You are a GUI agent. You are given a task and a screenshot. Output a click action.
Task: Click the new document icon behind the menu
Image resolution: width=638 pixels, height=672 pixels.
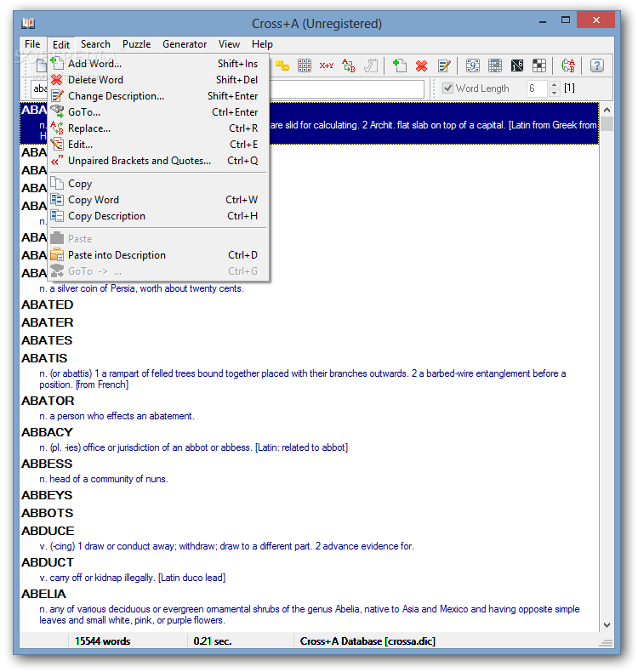[41, 65]
